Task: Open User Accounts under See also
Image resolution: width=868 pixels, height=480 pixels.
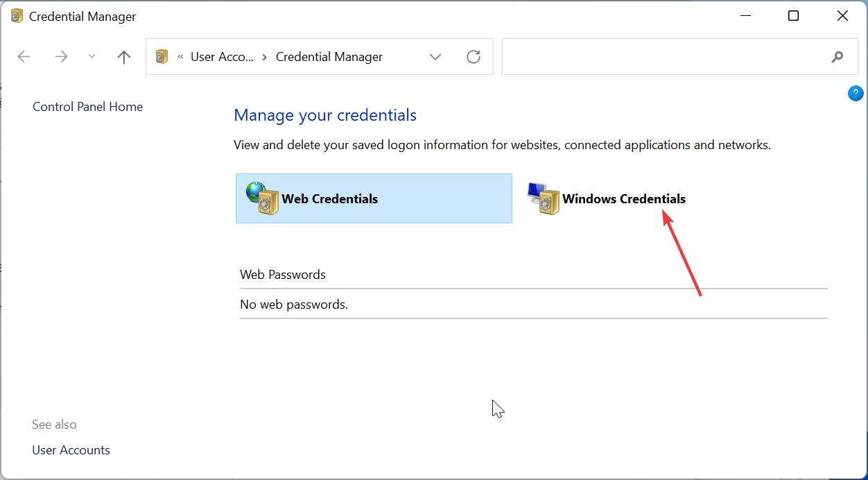Action: click(71, 450)
